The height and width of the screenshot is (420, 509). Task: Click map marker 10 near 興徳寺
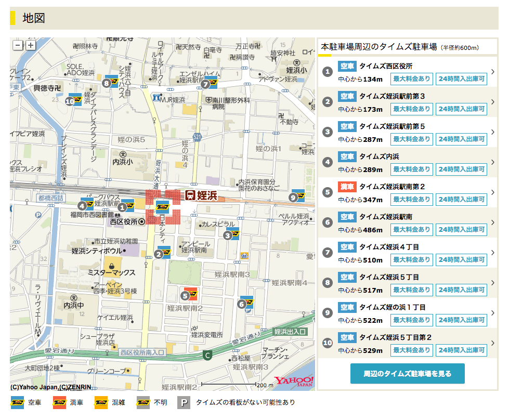(x=73, y=100)
